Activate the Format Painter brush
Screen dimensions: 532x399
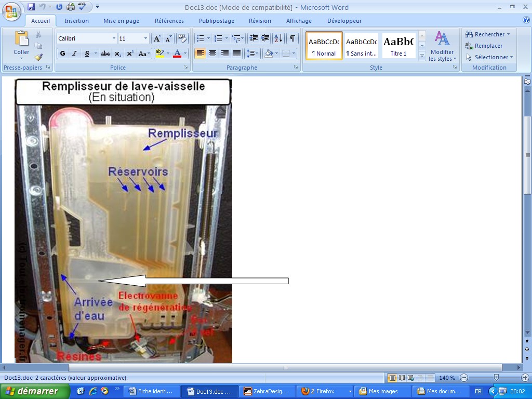(38, 57)
